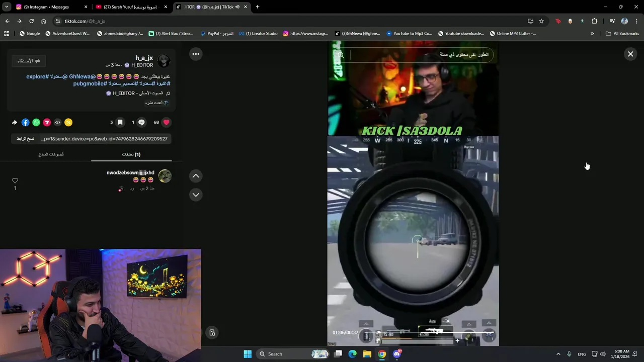Expand hidden bookmarks chevron
This screenshot has width=644, height=362.
[x=592, y=34]
